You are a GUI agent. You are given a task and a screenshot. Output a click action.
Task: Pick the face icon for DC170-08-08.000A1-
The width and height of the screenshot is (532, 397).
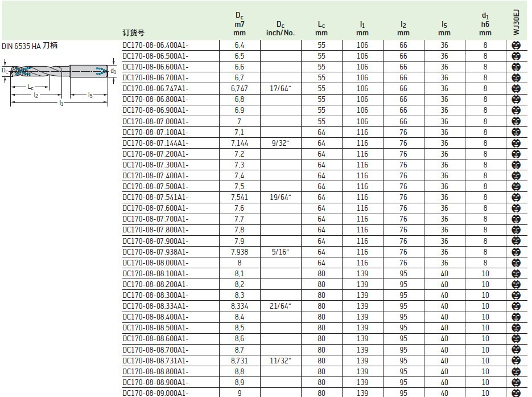coord(515,263)
